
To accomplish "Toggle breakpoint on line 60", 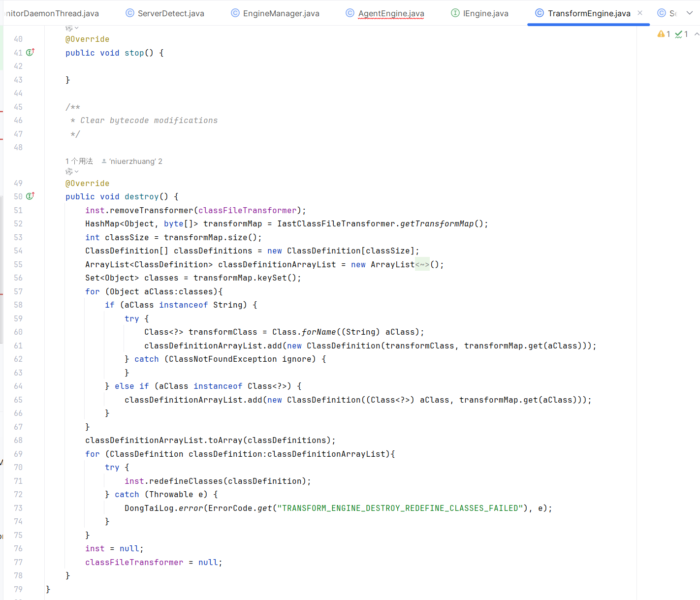I will (18, 332).
